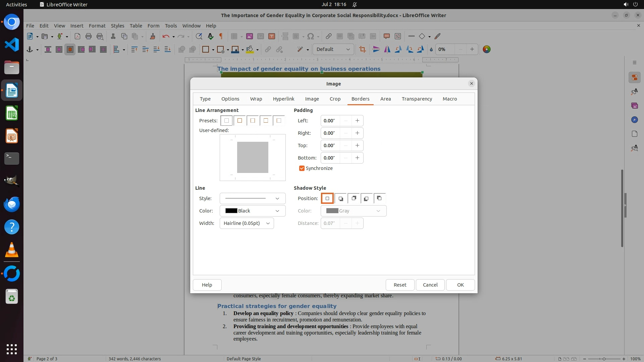
Task: Click the Crop image toolbar icon
Action: click(362, 49)
